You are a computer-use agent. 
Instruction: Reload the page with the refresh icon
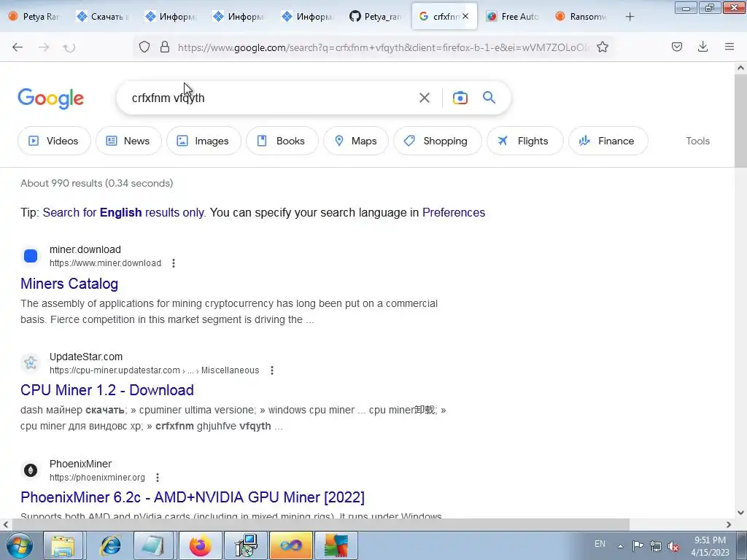69,47
